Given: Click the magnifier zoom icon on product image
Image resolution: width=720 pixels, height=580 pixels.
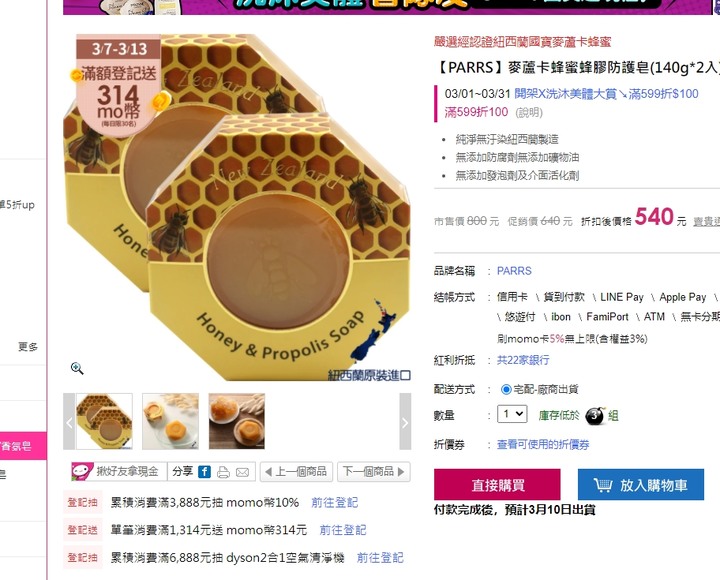Looking at the screenshot, I should click(77, 368).
